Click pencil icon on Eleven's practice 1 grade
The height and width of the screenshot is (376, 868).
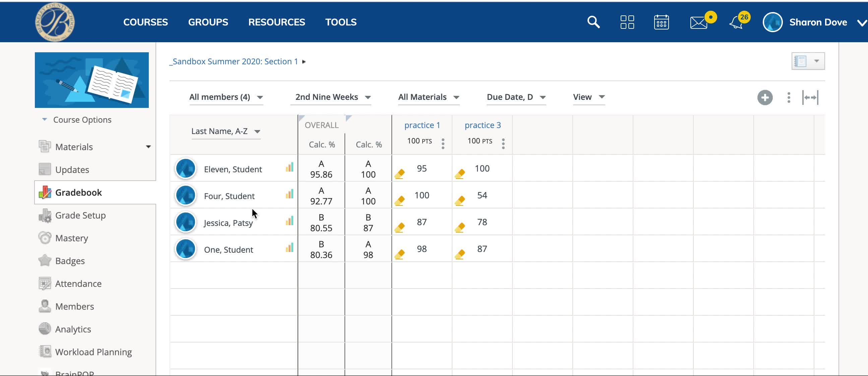(x=399, y=174)
